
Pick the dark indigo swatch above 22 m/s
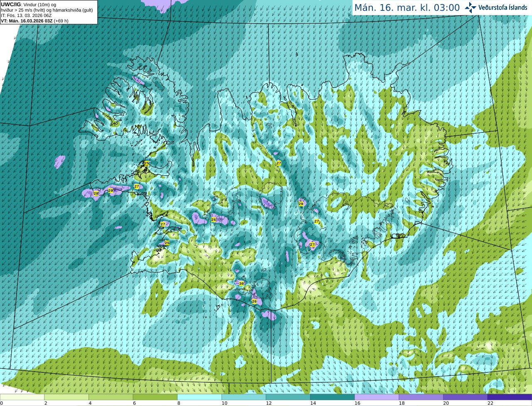[x=510, y=397]
